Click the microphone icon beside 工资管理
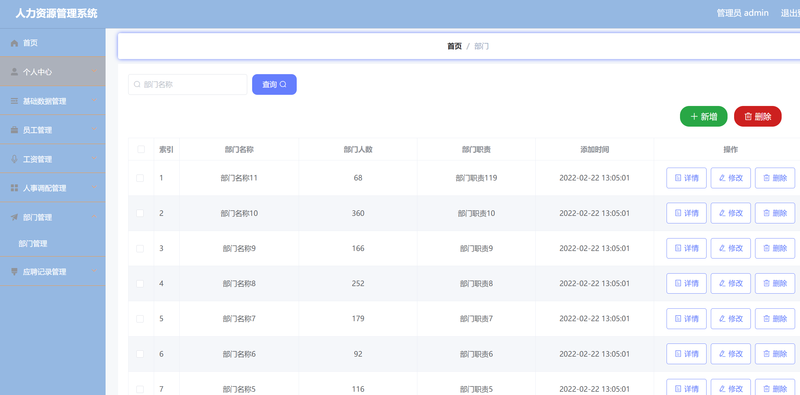Viewport: 800px width, 395px height. coord(14,159)
